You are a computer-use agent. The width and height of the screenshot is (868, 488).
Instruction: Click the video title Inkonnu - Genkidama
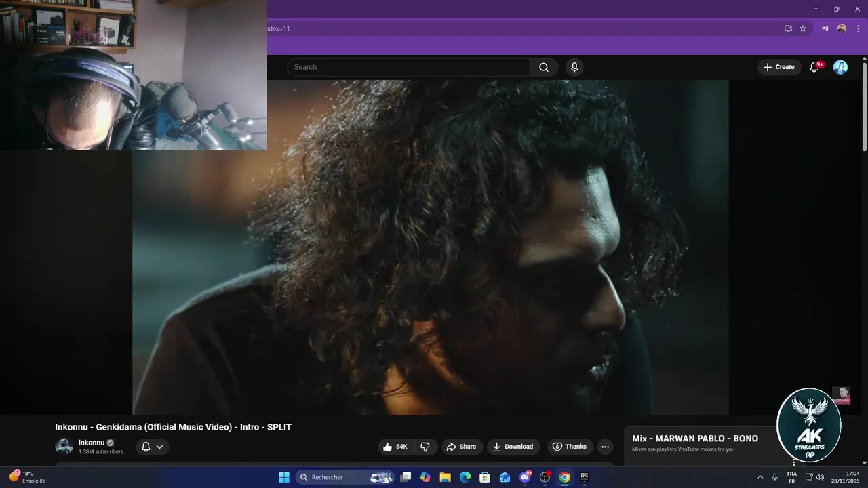(173, 427)
